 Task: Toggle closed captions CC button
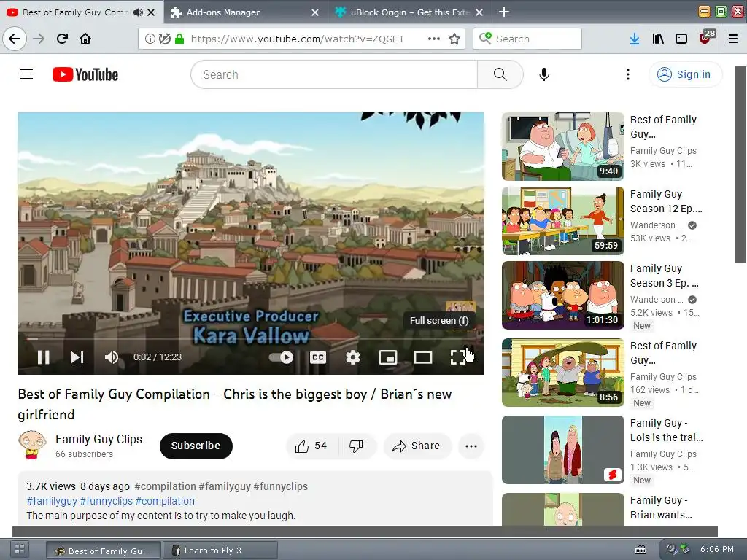click(318, 357)
